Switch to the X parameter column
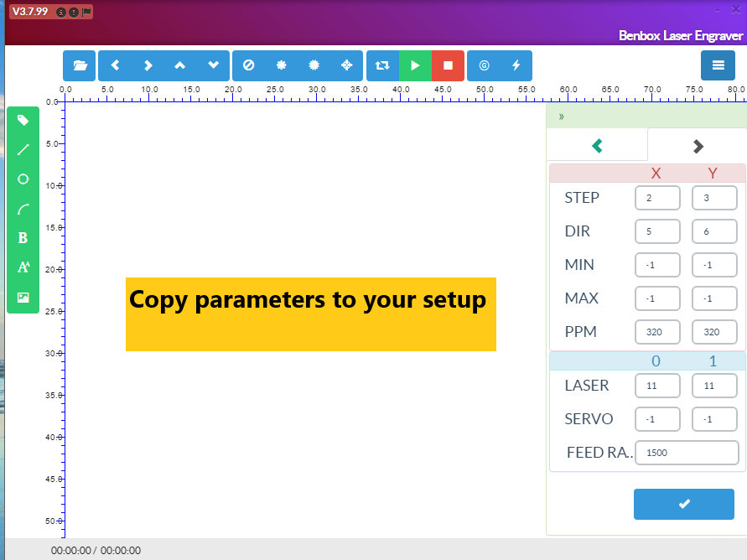The height and width of the screenshot is (560, 747). pos(656,173)
